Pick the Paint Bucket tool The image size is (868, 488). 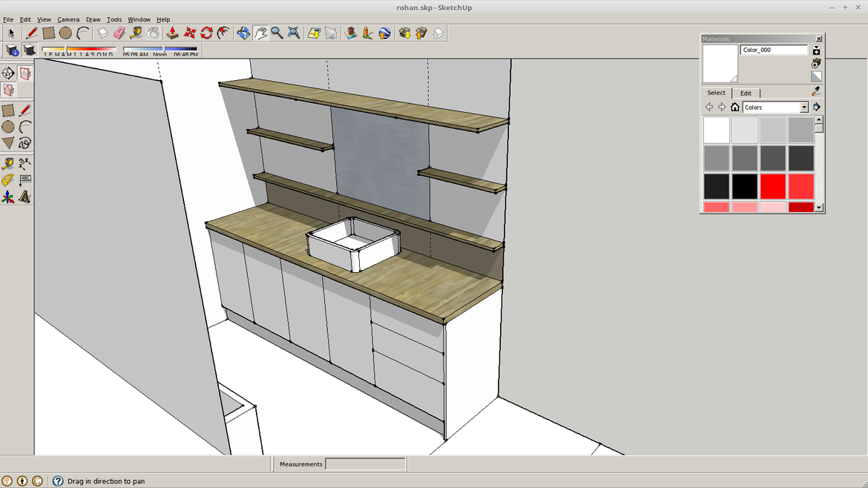point(152,33)
